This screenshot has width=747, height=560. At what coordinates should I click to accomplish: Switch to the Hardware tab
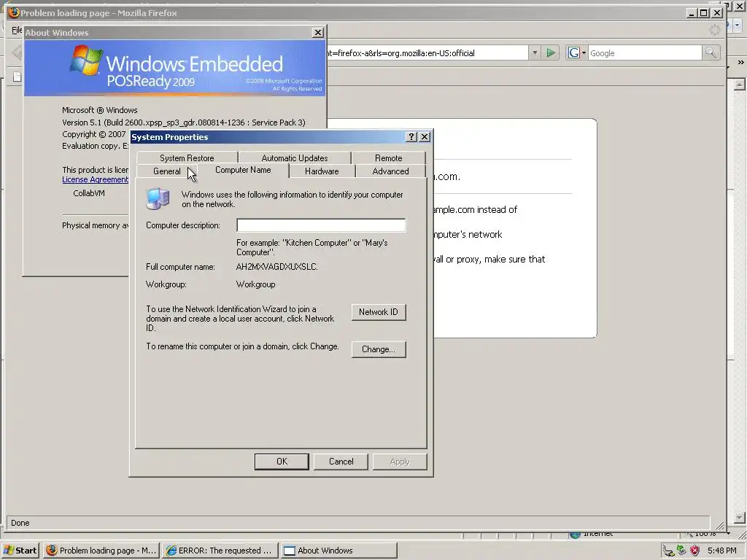click(322, 171)
